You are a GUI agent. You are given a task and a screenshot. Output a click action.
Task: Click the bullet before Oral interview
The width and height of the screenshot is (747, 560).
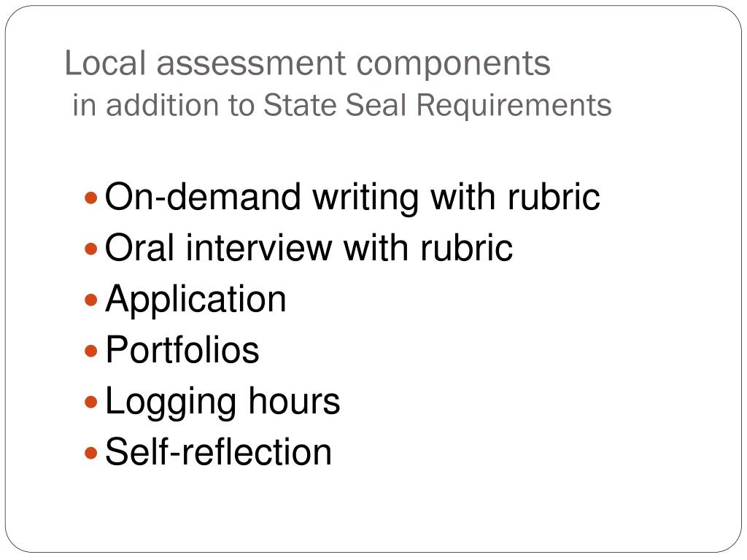coord(91,249)
